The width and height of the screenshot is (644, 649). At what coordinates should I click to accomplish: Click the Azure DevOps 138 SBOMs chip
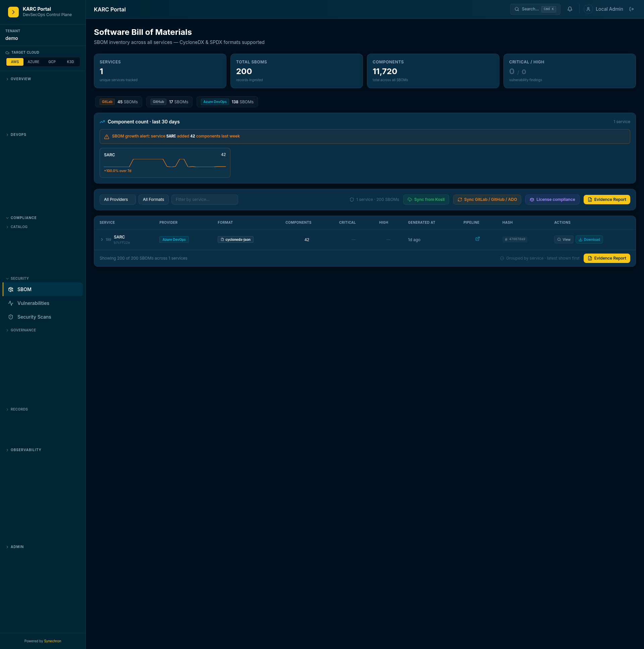[x=227, y=102]
